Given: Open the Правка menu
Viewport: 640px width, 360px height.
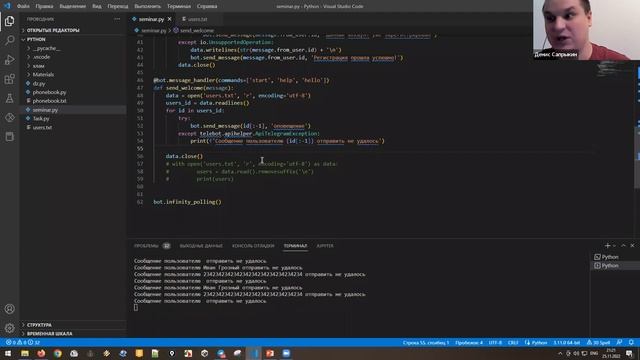Looking at the screenshot, I should [44, 6].
